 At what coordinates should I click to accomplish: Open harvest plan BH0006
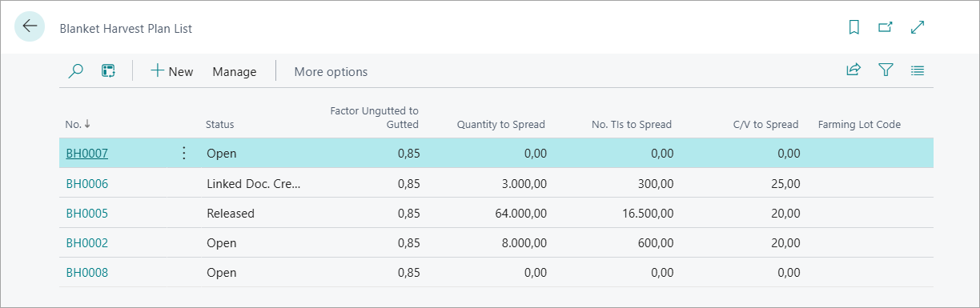pyautogui.click(x=86, y=183)
